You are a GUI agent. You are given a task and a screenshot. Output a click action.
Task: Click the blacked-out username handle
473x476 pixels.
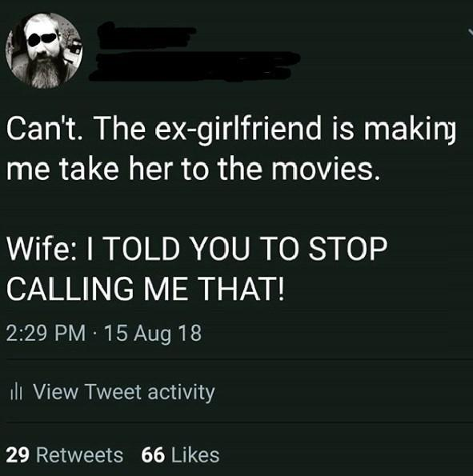click(x=194, y=66)
